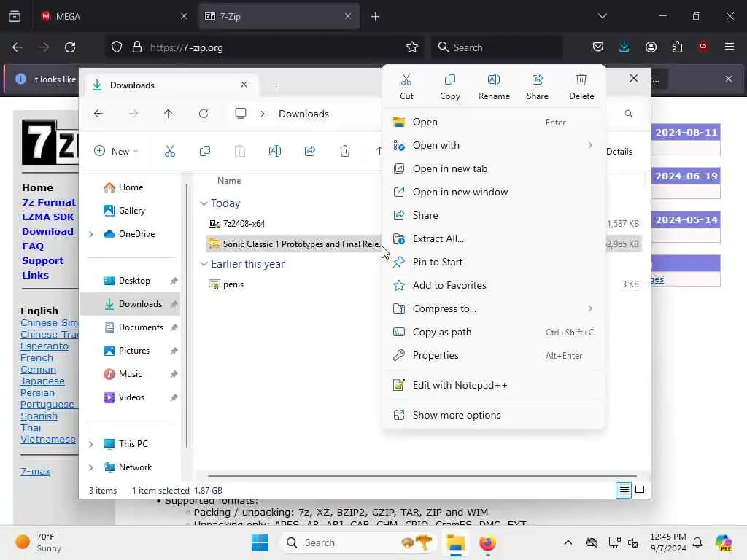Screen dimensions: 747x560
Task: Expand This PC tree node
Action: (x=91, y=444)
